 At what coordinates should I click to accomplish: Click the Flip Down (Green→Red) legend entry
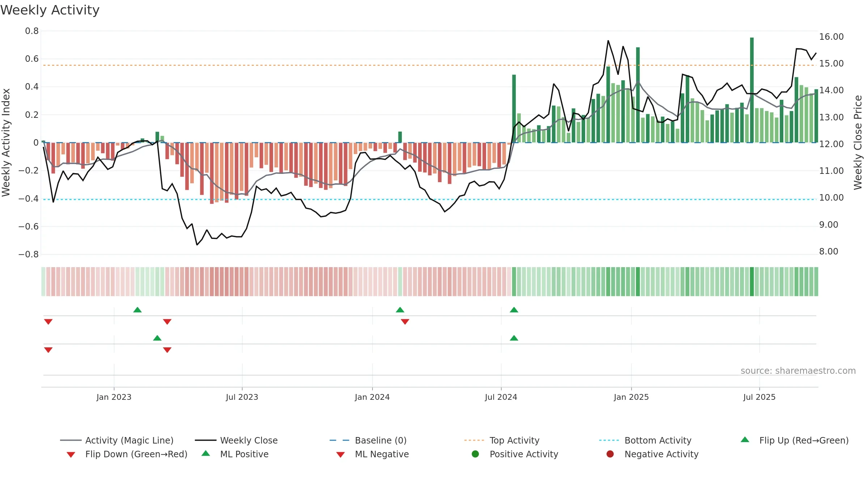127,454
